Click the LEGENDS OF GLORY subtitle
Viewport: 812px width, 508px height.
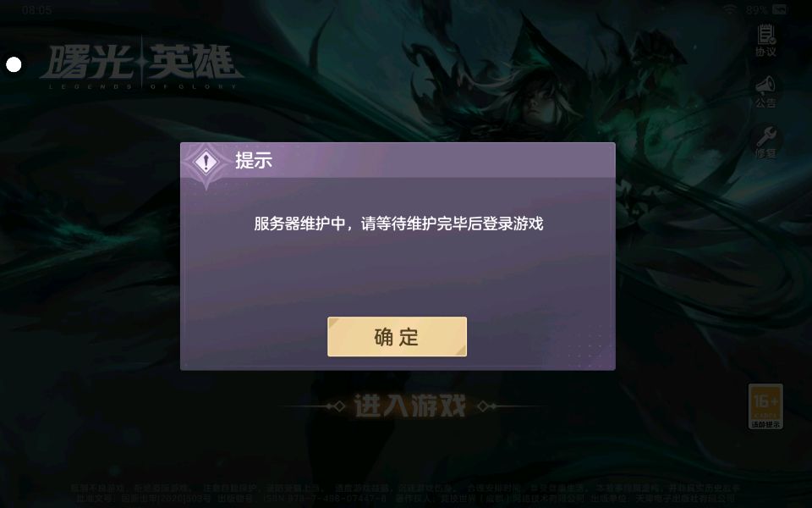tap(143, 86)
